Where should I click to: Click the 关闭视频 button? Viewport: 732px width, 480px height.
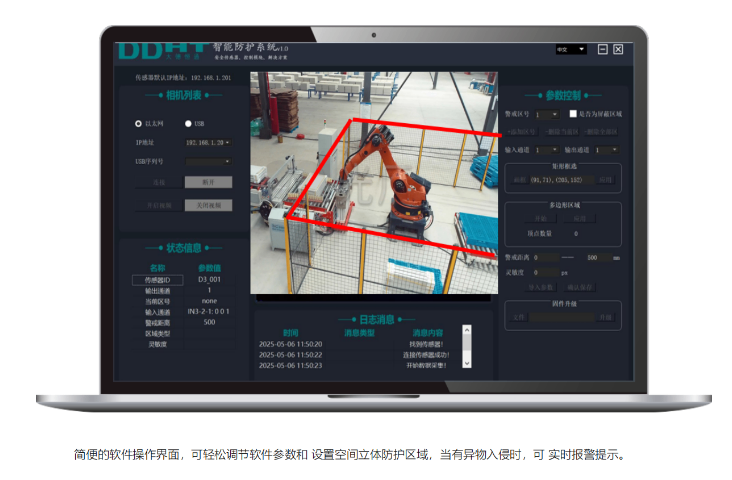click(x=208, y=205)
